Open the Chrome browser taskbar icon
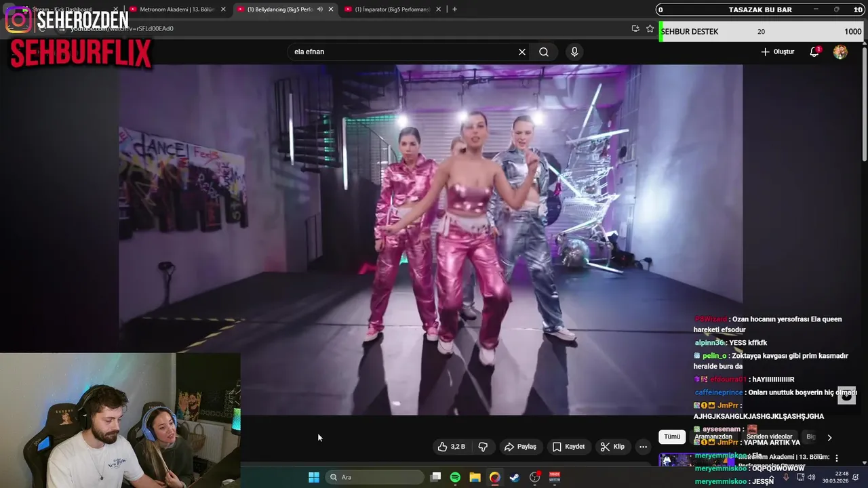This screenshot has height=488, width=868. pyautogui.click(x=495, y=477)
